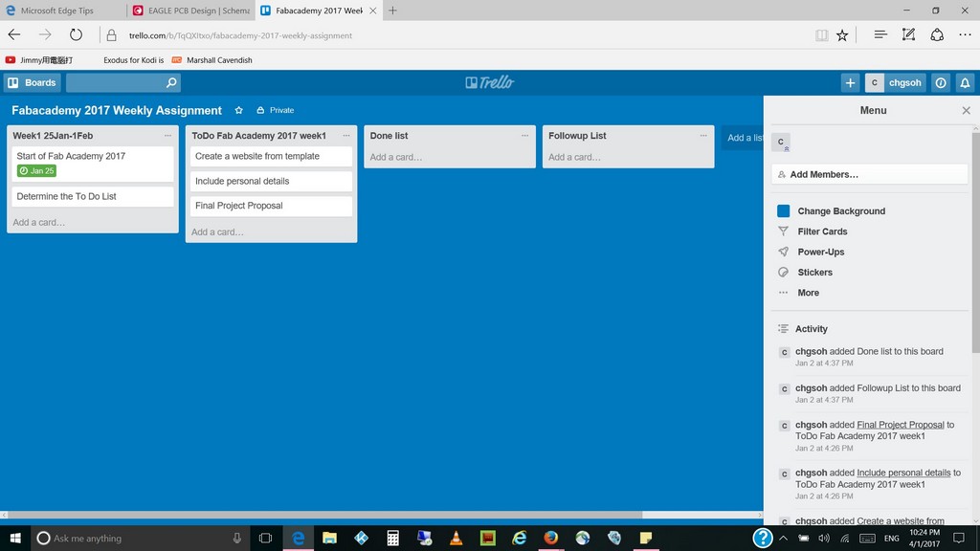The width and height of the screenshot is (980, 551).
Task: Open a new browser tab
Action: pyautogui.click(x=392, y=11)
